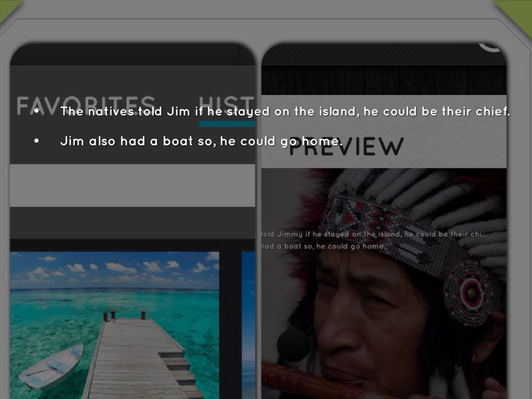This screenshot has height=399, width=532.
Task: Select the PREVIEW heading
Action: pos(346,147)
